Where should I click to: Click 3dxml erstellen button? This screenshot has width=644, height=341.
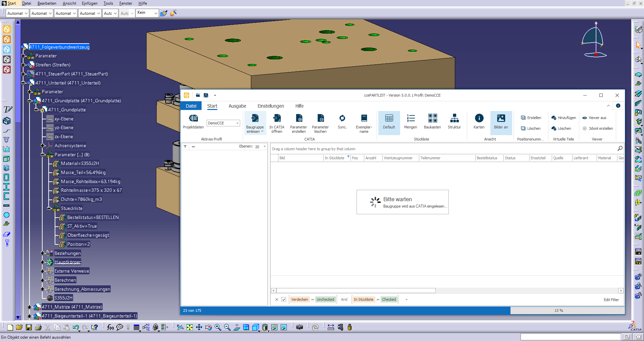pos(598,128)
